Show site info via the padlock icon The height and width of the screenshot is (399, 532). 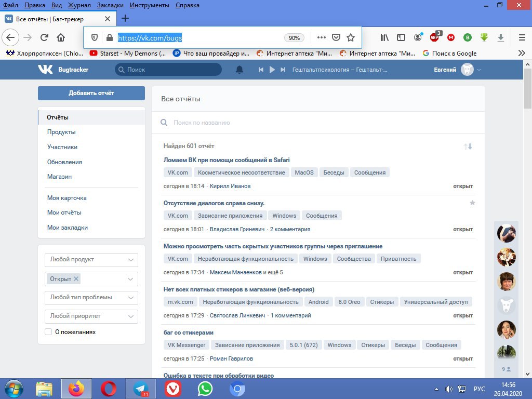coord(109,37)
